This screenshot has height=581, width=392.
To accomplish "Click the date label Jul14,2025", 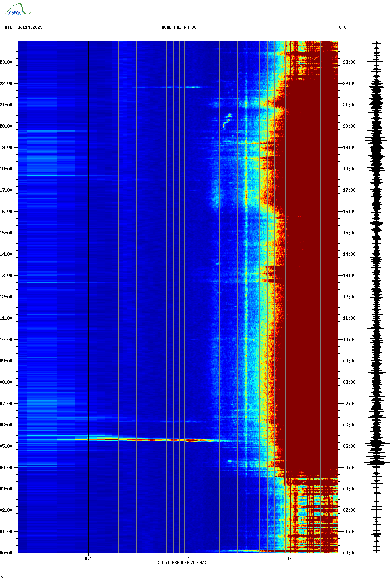I will (x=30, y=27).
